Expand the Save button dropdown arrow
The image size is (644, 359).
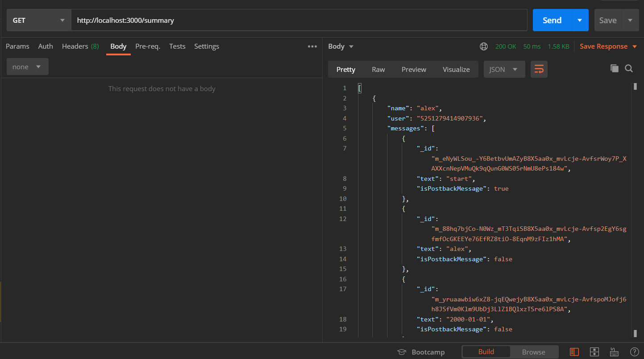coord(630,20)
